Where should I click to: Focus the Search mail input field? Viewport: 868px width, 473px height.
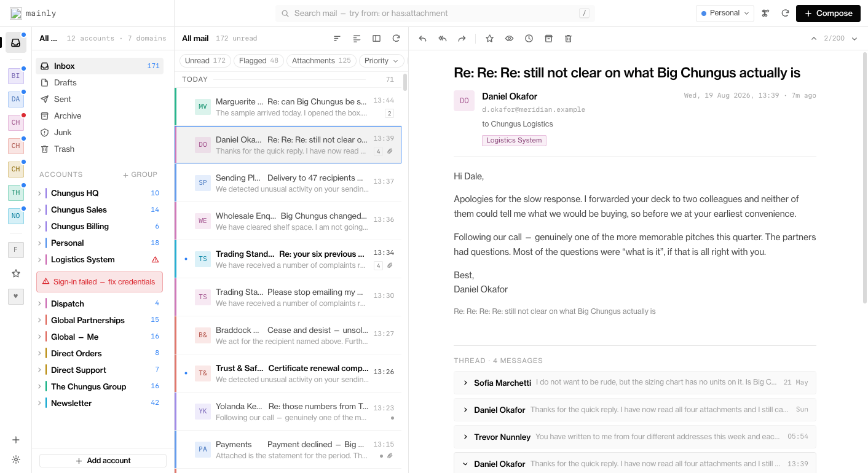coord(435,13)
